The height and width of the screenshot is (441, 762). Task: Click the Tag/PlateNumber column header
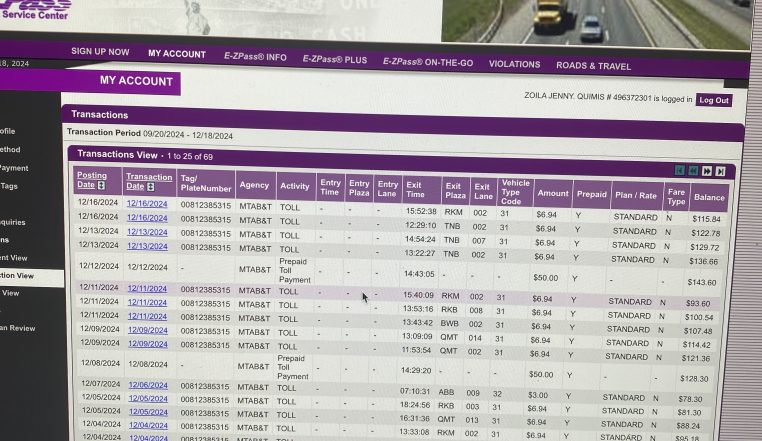click(x=206, y=183)
